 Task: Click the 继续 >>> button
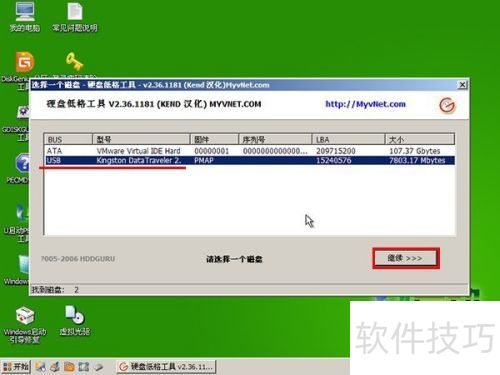[x=406, y=258]
